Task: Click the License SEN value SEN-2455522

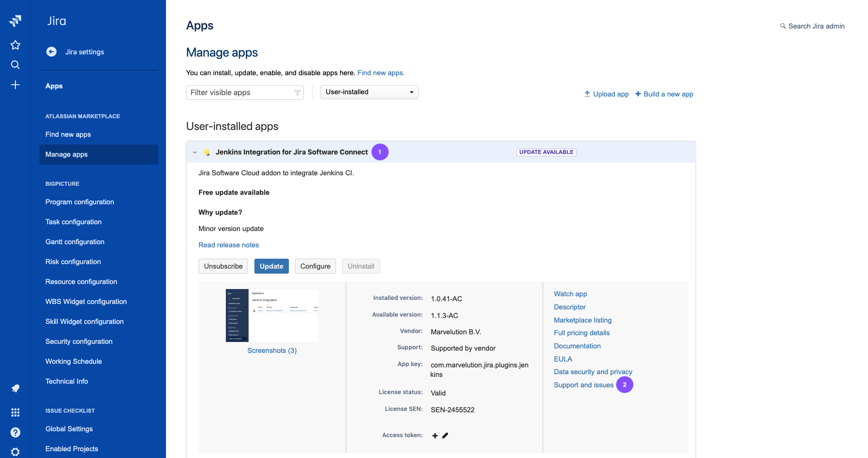Action: pos(453,410)
